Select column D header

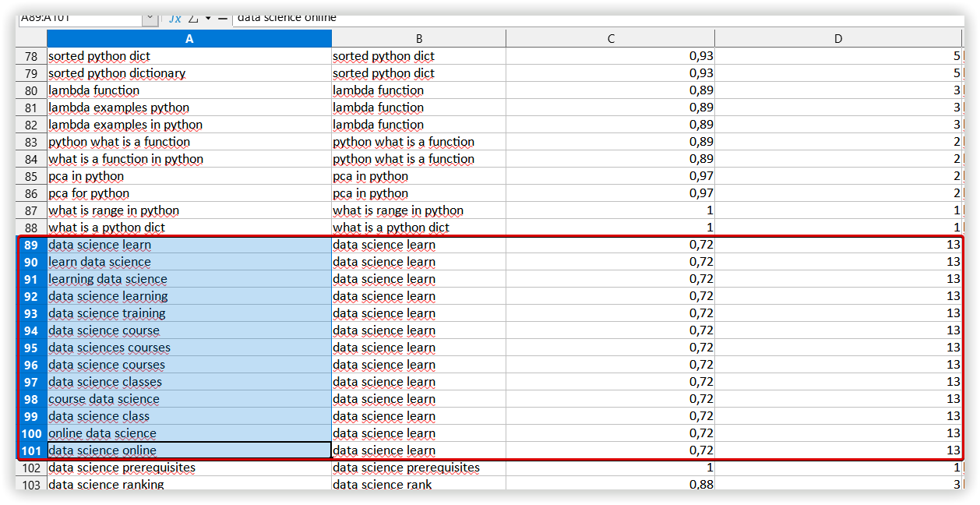(x=838, y=39)
